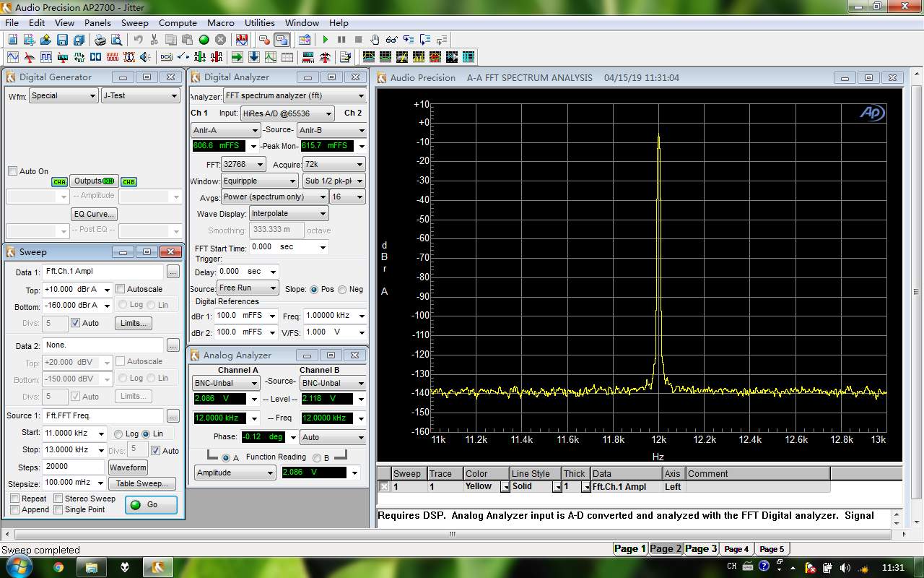The height and width of the screenshot is (578, 924).
Task: Click the DCX panel toolbar icon
Action: point(166,57)
